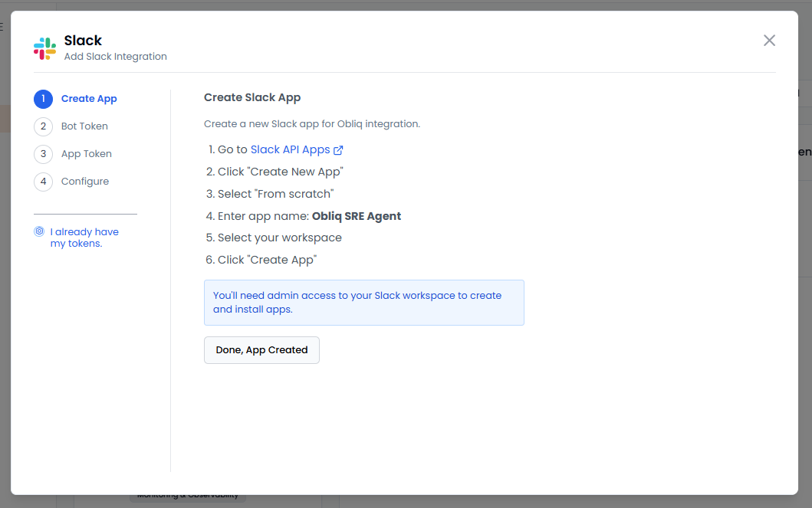This screenshot has height=508, width=812.
Task: Click the step 1 number circle
Action: pyautogui.click(x=43, y=99)
